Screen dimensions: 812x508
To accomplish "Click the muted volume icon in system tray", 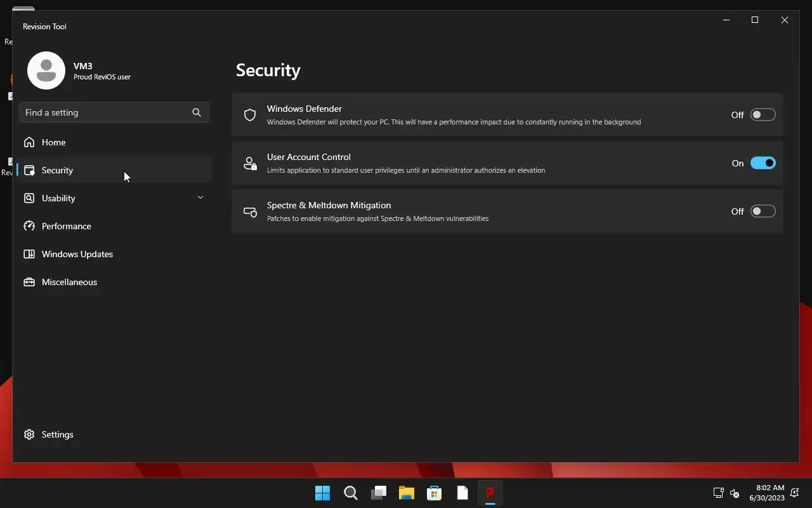I will [735, 493].
